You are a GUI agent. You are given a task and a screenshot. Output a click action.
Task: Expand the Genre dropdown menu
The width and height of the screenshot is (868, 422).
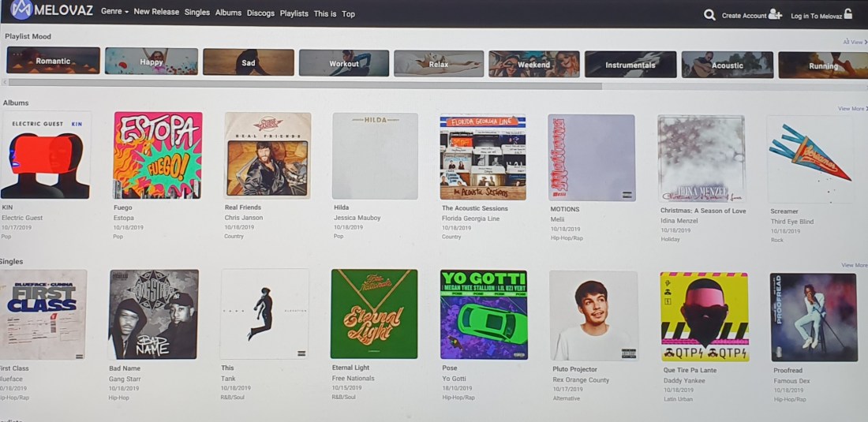[114, 12]
